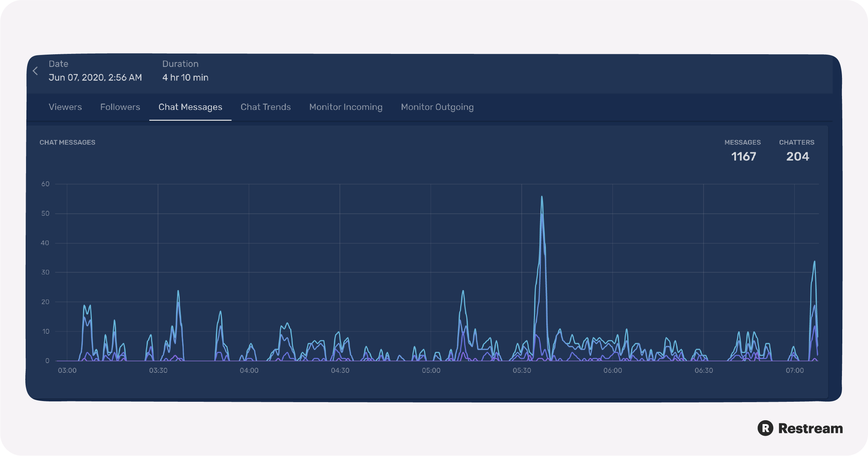Open the Monitor Outgoing tab

coord(437,107)
